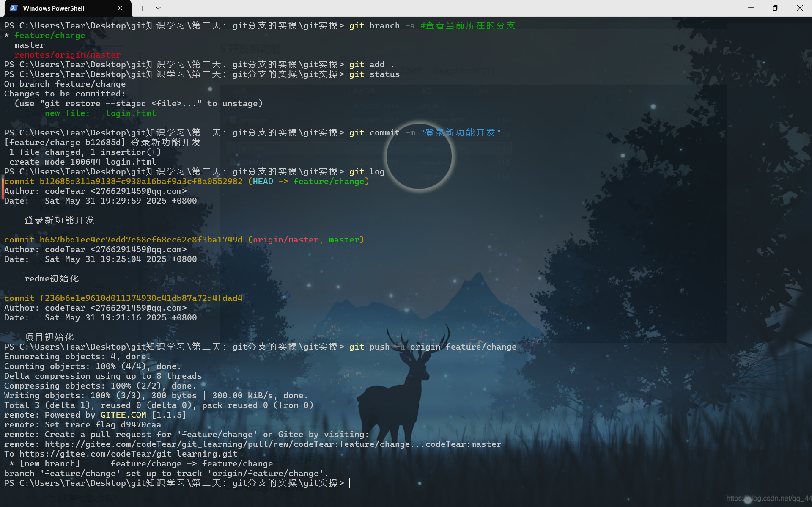Expand the new-tab profile dropdown chevron
Screen dimensions: 812x507
click(158, 8)
